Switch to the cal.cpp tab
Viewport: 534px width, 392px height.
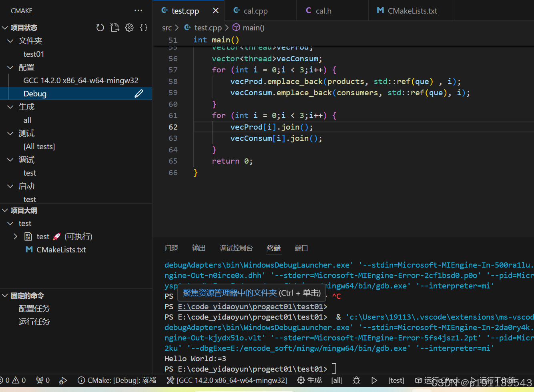click(x=255, y=11)
